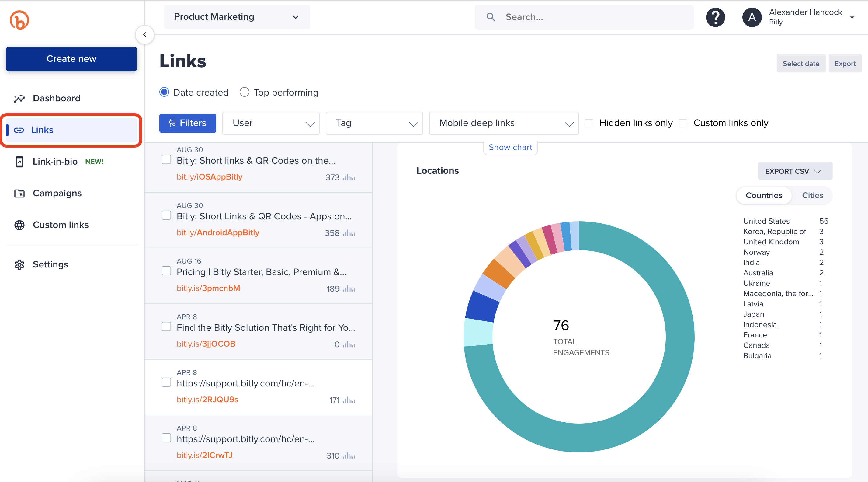Expand the Mobile deep links dropdown
The width and height of the screenshot is (868, 482).
[x=503, y=123]
